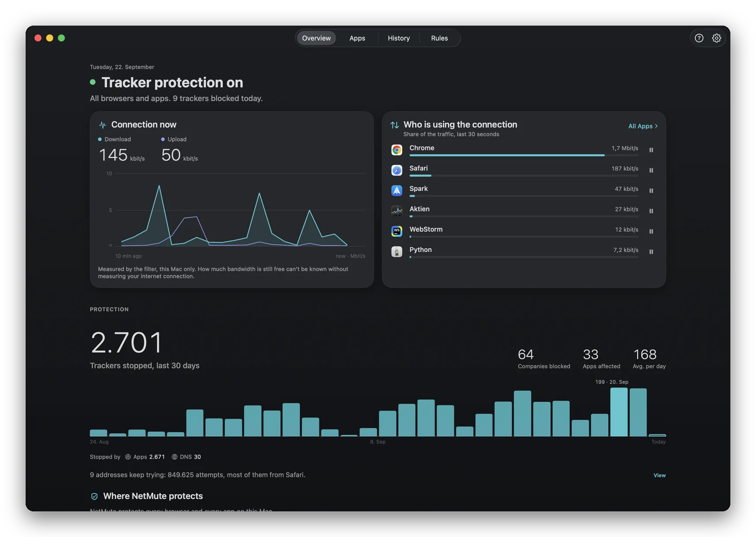Click the 33 Apps affected stat
The image size is (756, 537).
tap(601, 359)
